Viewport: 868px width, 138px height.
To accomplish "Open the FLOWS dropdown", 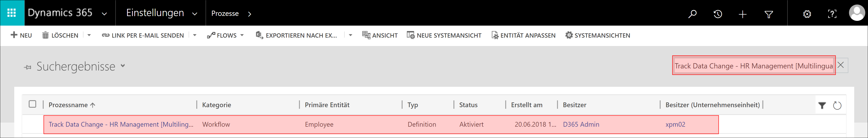I will coord(225,35).
